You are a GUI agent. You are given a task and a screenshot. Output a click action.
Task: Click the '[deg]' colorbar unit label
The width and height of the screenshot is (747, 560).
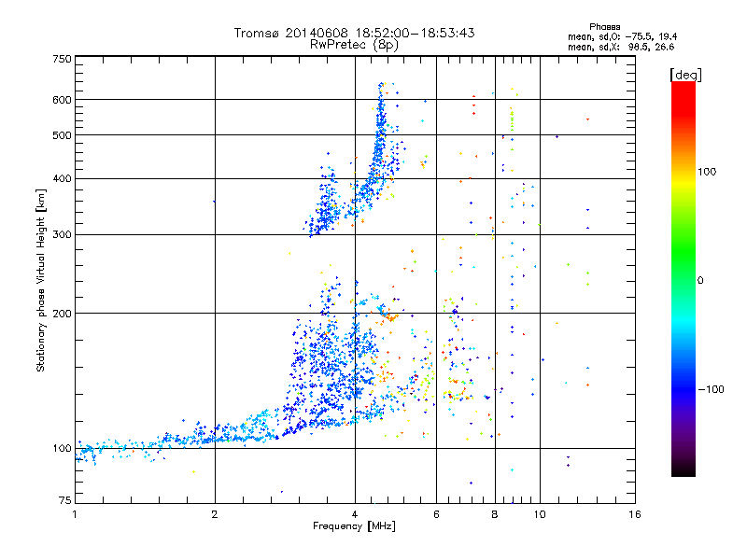coord(685,75)
